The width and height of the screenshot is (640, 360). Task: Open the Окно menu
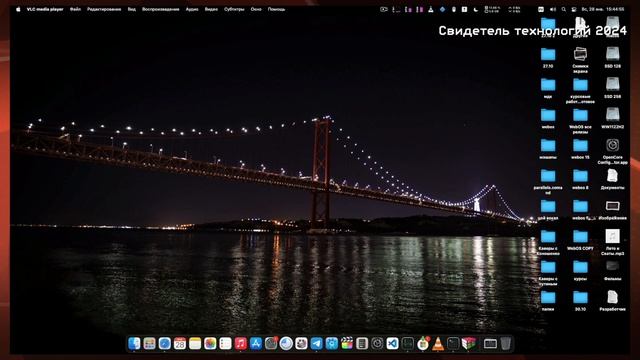coord(256,9)
